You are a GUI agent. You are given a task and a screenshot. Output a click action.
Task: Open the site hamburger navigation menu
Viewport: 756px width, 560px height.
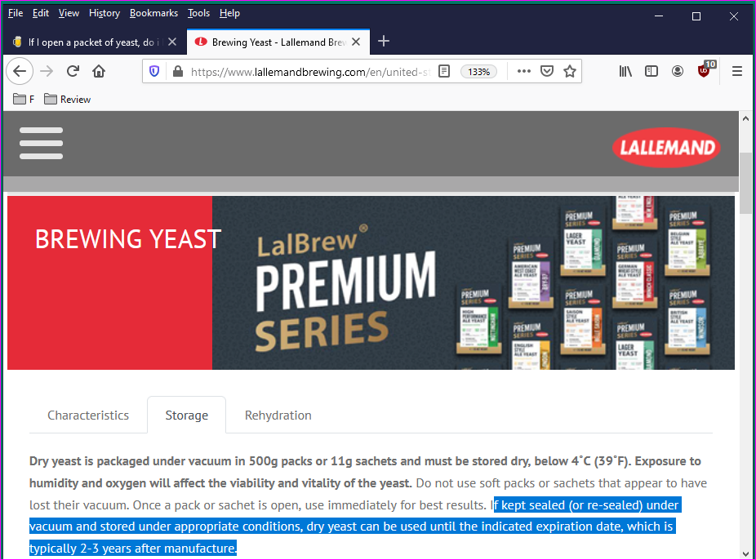point(41,143)
